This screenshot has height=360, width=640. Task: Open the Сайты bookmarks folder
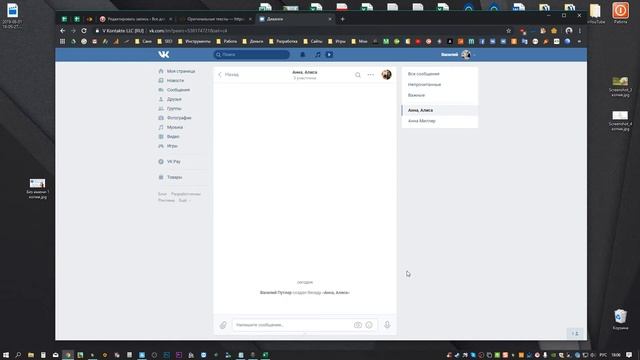(313, 41)
